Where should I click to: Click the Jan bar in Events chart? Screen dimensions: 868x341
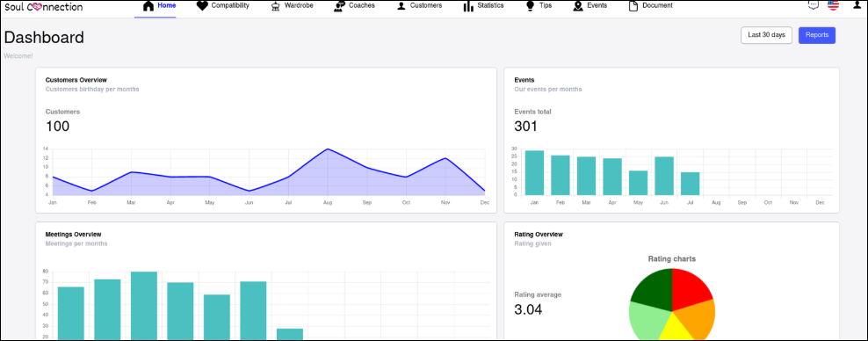pyautogui.click(x=535, y=173)
